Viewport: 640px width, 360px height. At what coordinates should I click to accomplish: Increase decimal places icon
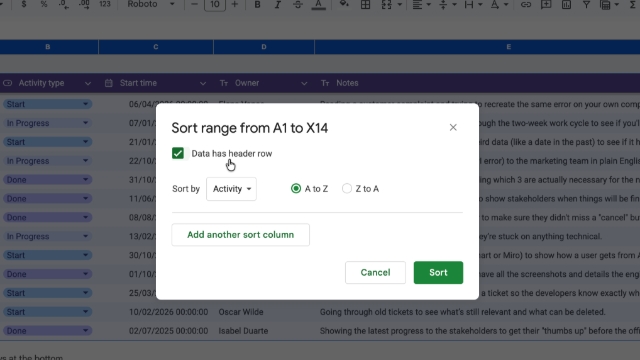(x=84, y=4)
